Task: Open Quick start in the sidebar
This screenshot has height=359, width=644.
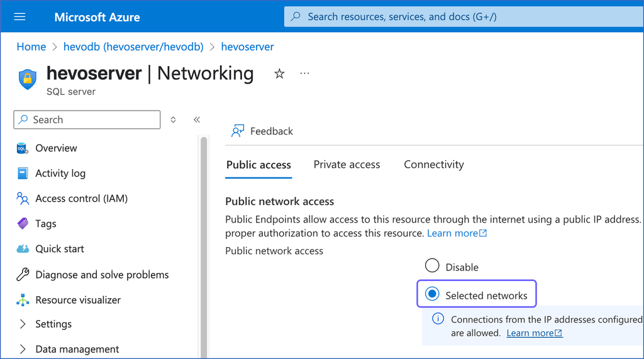Action: [60, 249]
